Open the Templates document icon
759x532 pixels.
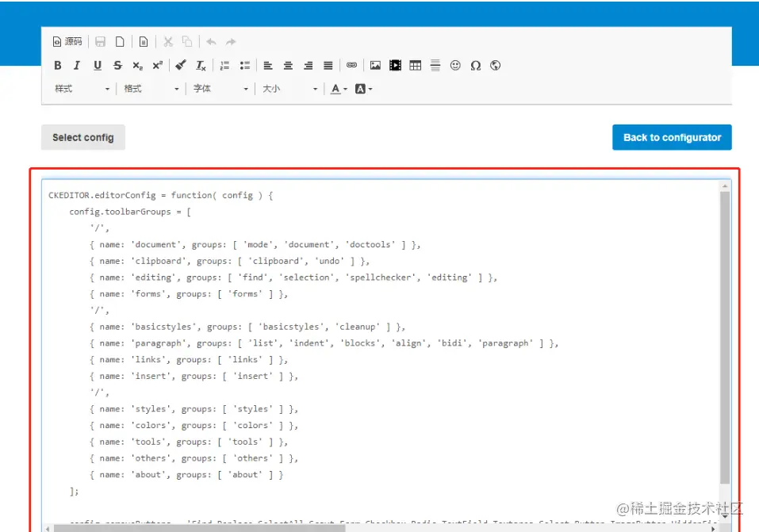144,42
